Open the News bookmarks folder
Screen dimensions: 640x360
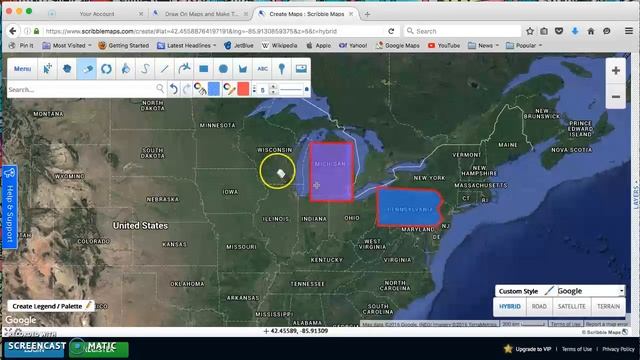pos(483,45)
